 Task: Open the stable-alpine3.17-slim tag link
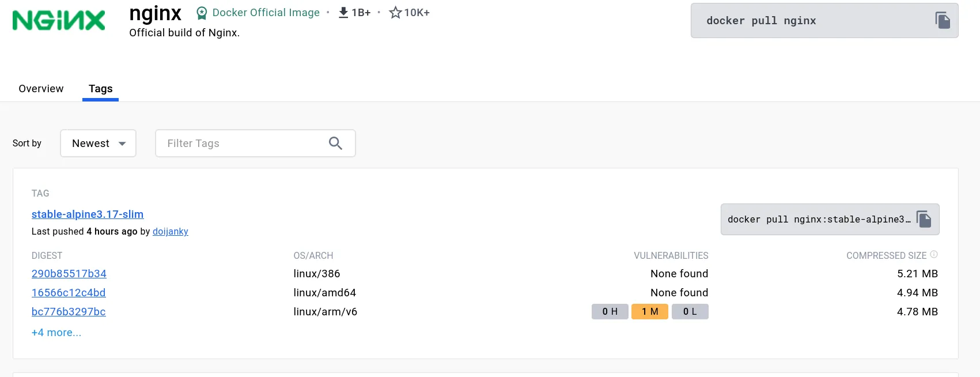click(88, 214)
